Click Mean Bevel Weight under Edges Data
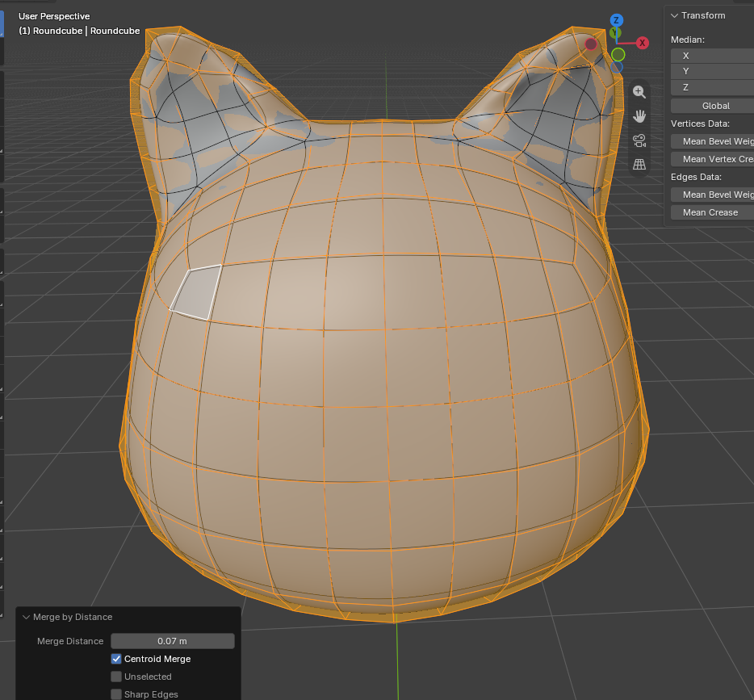Screen dimensions: 754x700 [x=712, y=195]
